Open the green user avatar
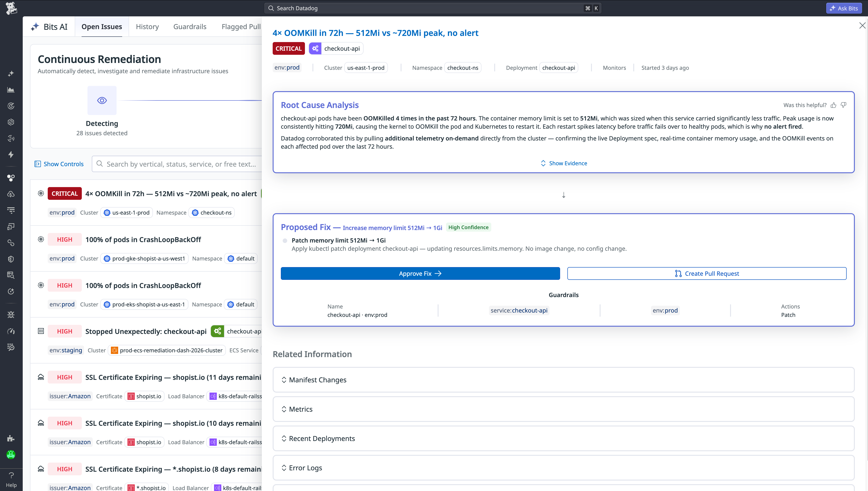The image size is (868, 491). 11,454
